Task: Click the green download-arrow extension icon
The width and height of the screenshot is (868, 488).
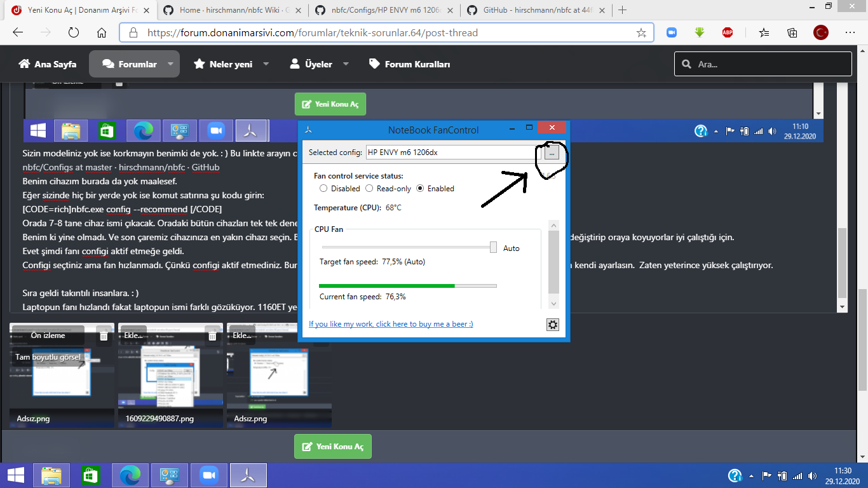Action: pos(700,32)
